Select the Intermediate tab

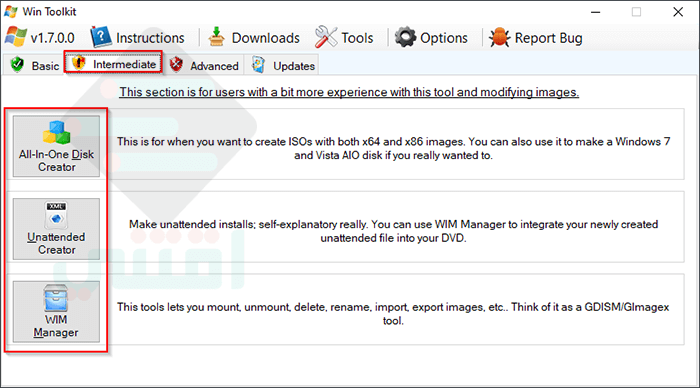point(113,63)
